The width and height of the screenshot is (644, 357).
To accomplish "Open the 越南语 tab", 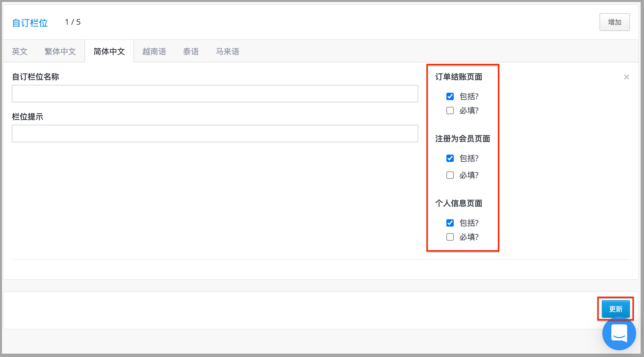I will pos(154,51).
